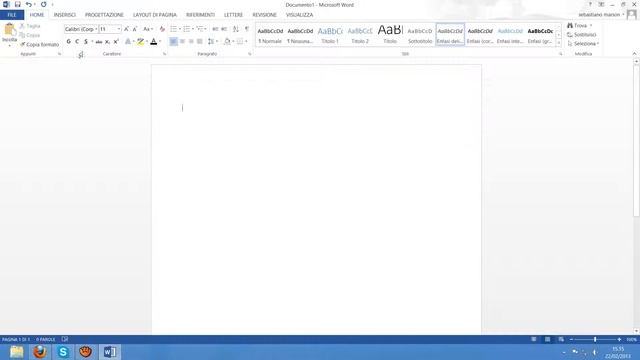Screen dimensions: 640x360
Task: Apply the Sottotitolo style
Action: [x=420, y=35]
